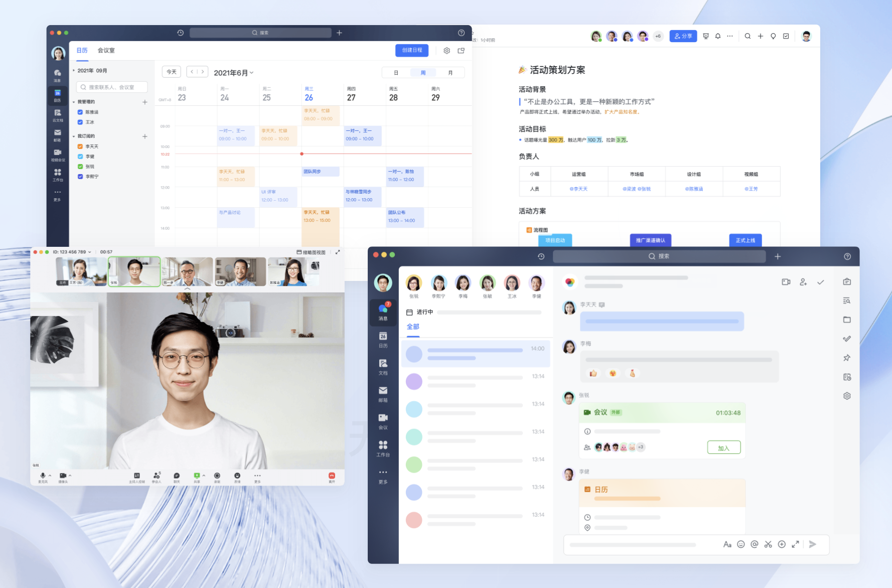Switch to the 会议室 tab
Viewport: 892px width, 588px height.
click(x=106, y=50)
